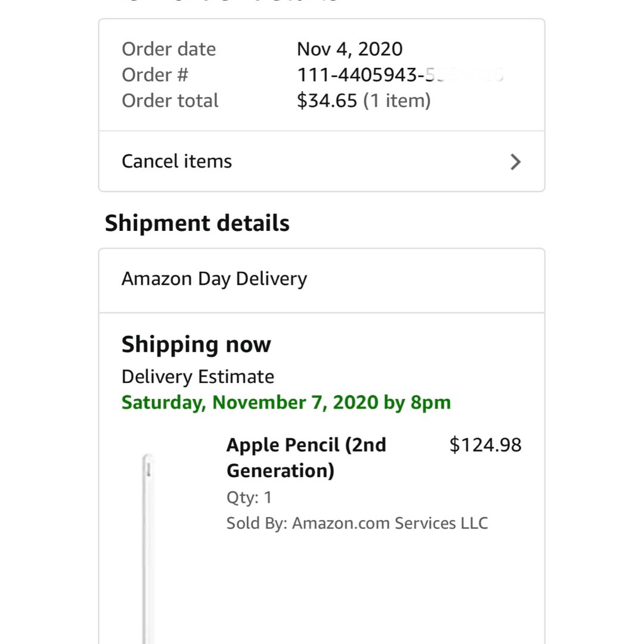Tap the word Generation) in product title
The image size is (644, 644).
click(x=280, y=470)
